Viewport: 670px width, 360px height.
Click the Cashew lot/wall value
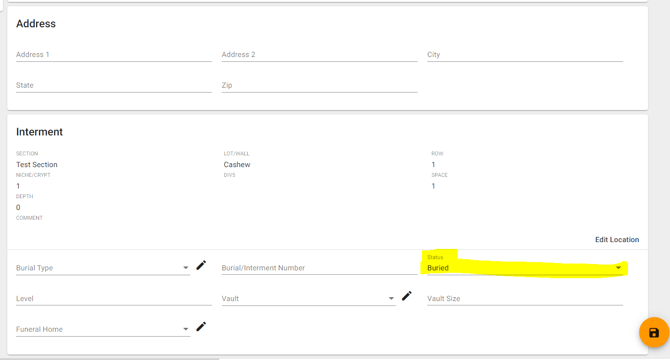237,164
